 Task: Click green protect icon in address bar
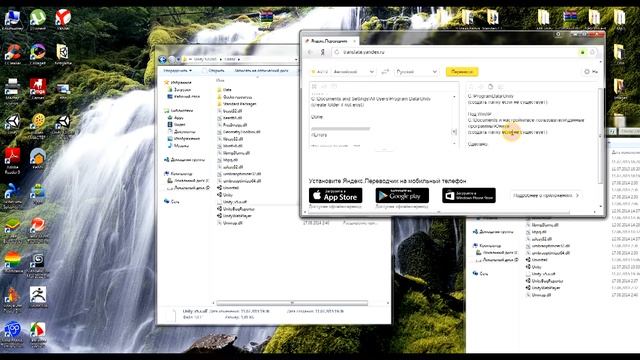point(583,52)
